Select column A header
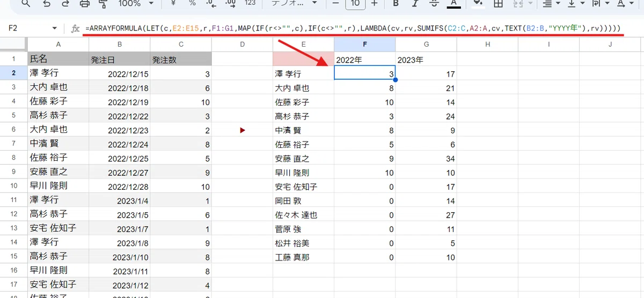The height and width of the screenshot is (298, 644). [58, 44]
